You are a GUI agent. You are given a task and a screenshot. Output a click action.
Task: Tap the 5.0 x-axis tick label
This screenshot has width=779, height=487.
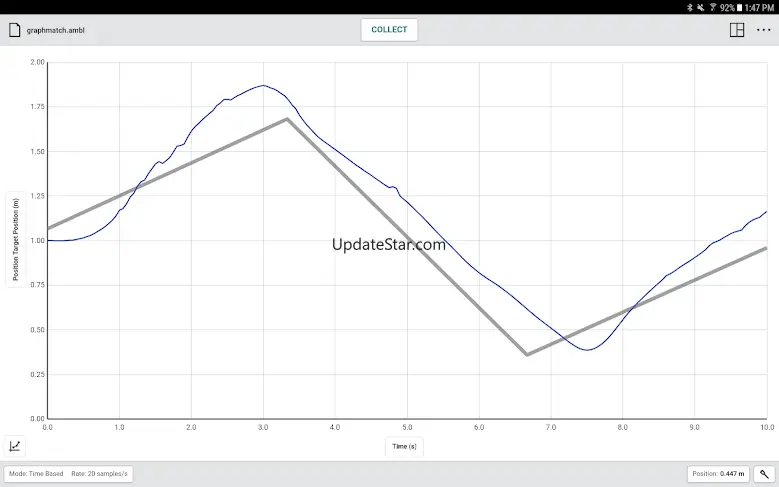click(407, 427)
